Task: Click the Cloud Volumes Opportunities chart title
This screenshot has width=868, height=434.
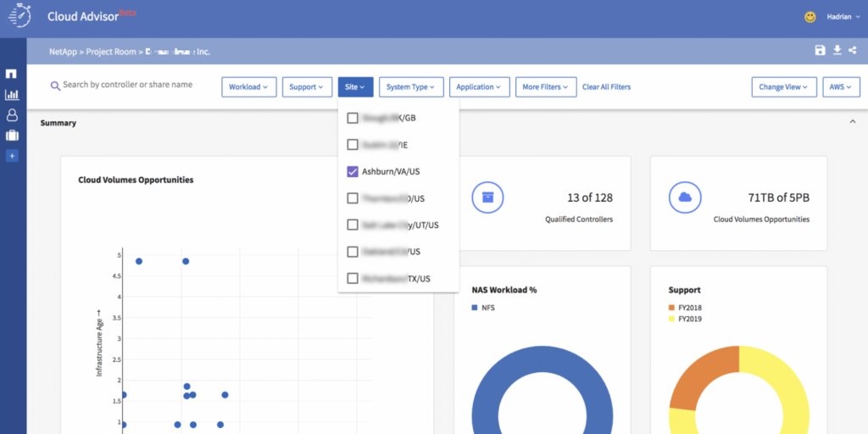Action: (x=136, y=180)
